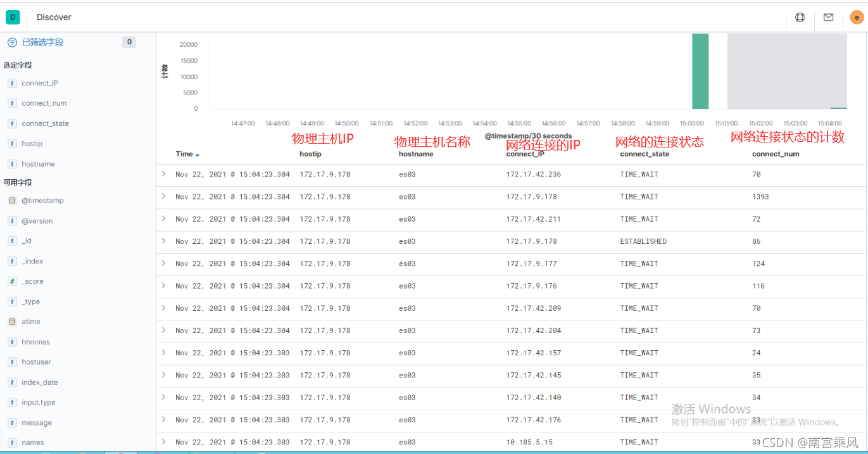868x454 pixels.
Task: Open the mail newsfeed icon
Action: point(828,18)
